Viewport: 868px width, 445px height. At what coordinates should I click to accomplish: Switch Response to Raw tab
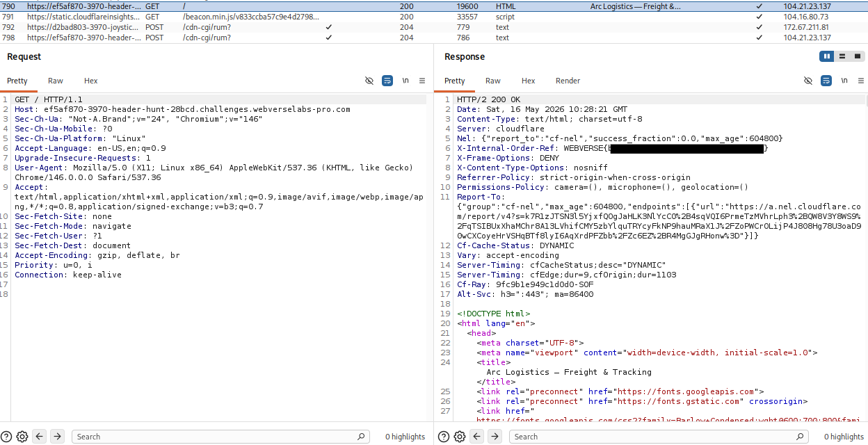(x=493, y=81)
